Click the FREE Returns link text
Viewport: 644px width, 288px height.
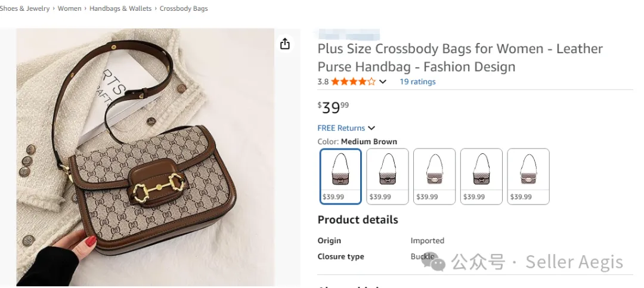click(x=341, y=128)
